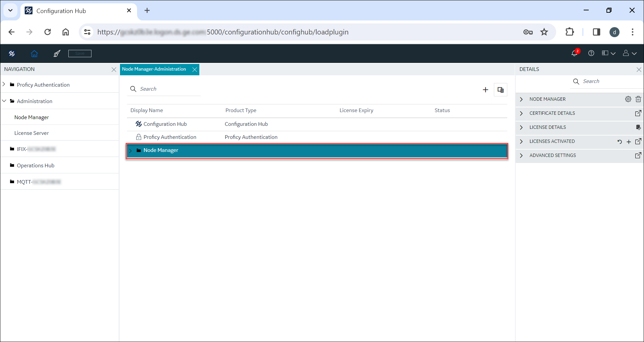Expand the NODE MANAGER details section

click(x=521, y=99)
